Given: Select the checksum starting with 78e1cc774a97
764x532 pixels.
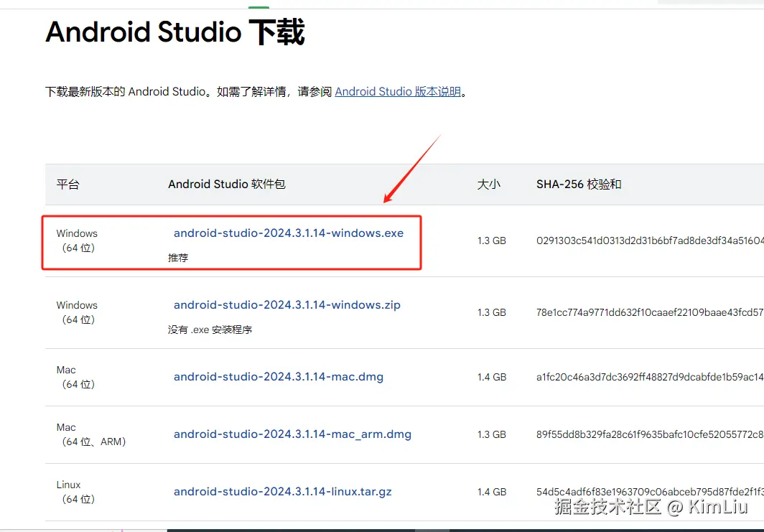Looking at the screenshot, I should (x=650, y=312).
